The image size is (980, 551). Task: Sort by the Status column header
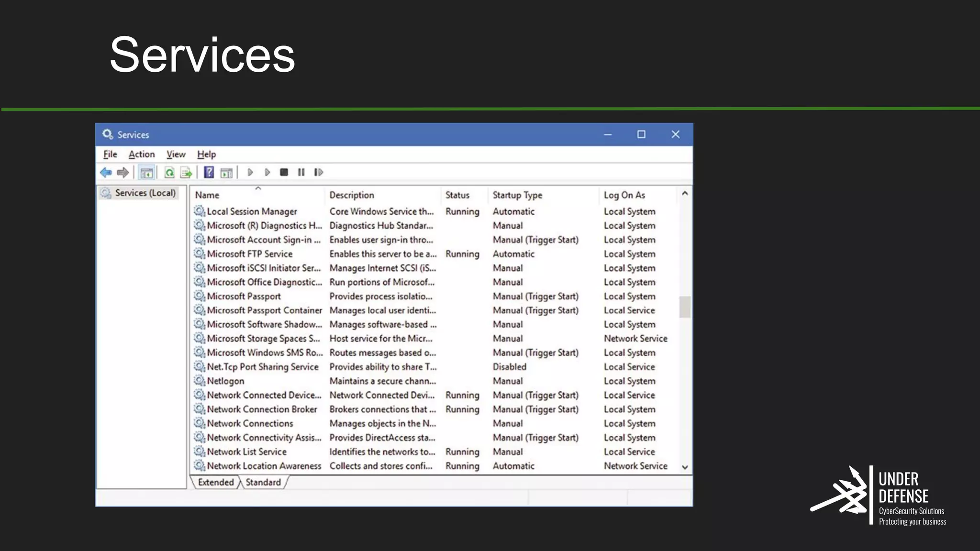(x=457, y=195)
